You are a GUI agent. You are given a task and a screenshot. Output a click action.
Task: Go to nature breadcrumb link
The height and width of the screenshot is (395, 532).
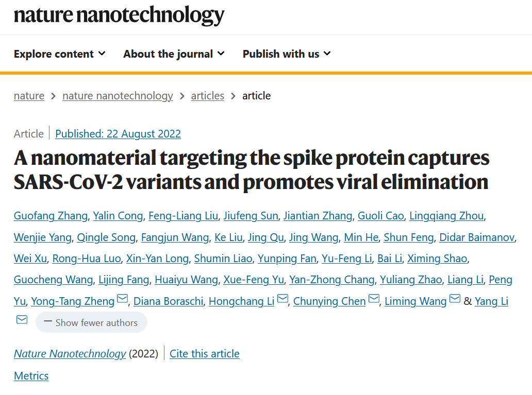pyautogui.click(x=29, y=96)
